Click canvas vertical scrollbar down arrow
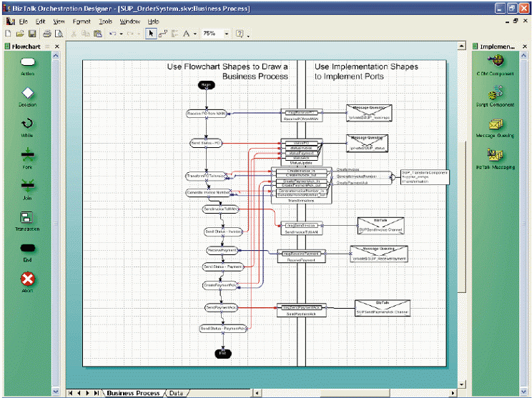The width and height of the screenshot is (532, 398). point(461,384)
